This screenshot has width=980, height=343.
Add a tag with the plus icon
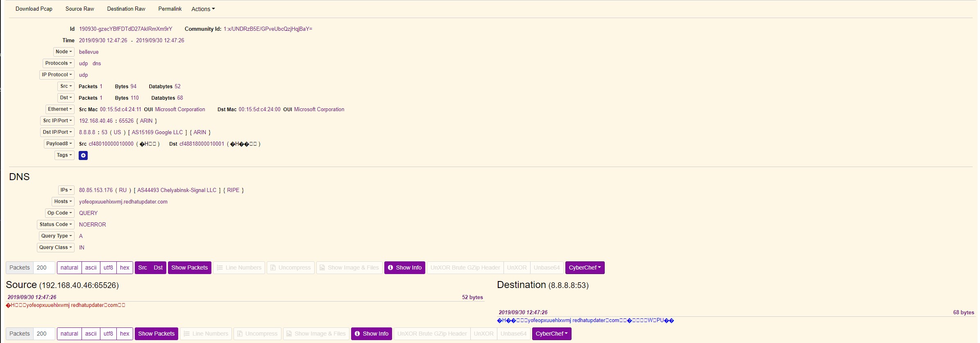[x=83, y=155]
